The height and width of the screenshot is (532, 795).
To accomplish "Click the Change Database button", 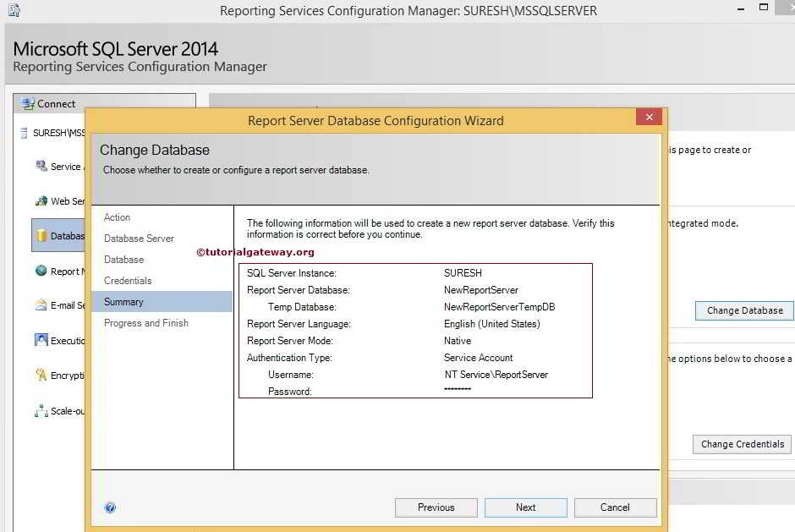I will click(x=743, y=310).
